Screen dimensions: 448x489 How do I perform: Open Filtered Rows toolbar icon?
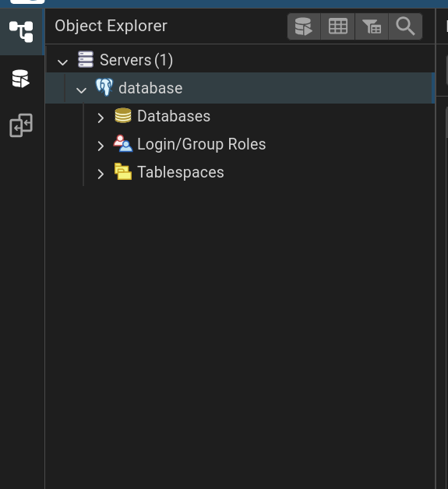tap(372, 26)
